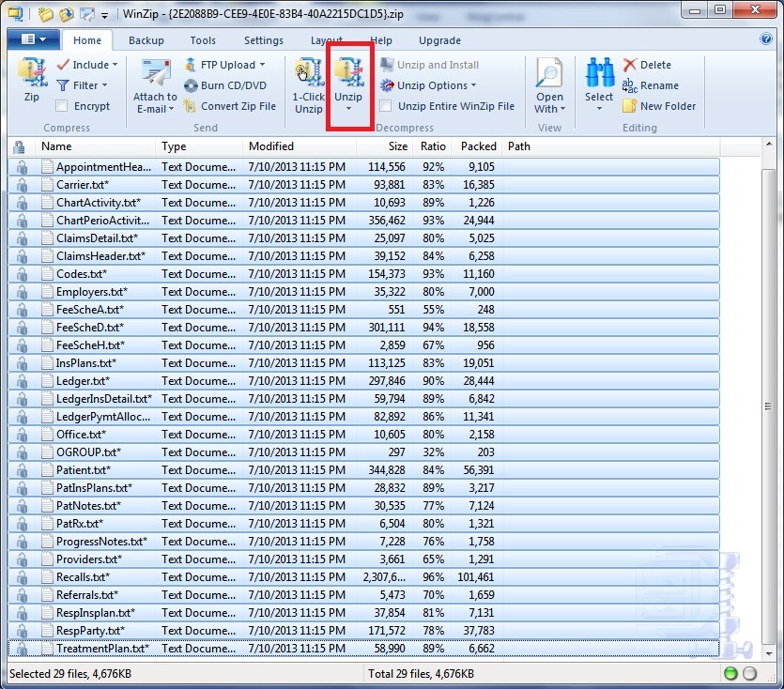Open the Help ribbon tab
Image resolution: width=784 pixels, height=689 pixels.
383,40
